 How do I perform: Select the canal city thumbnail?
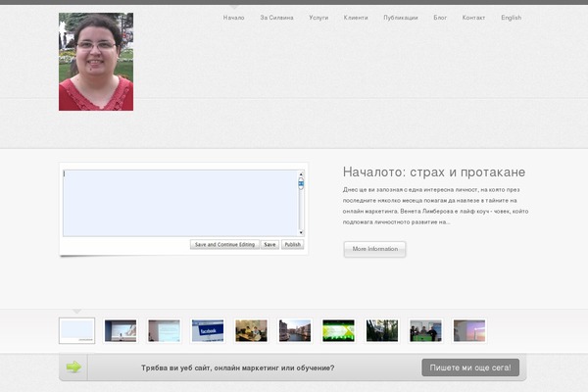coord(295,330)
